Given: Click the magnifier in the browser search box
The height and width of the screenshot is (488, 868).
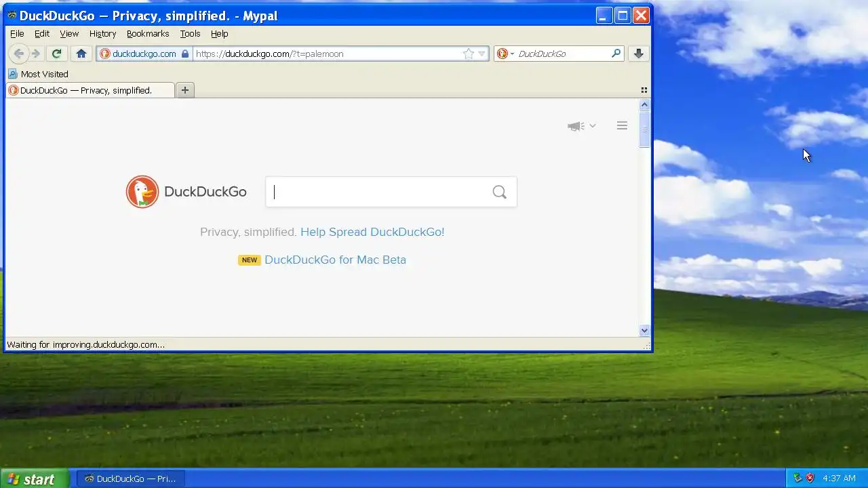Looking at the screenshot, I should coord(616,53).
